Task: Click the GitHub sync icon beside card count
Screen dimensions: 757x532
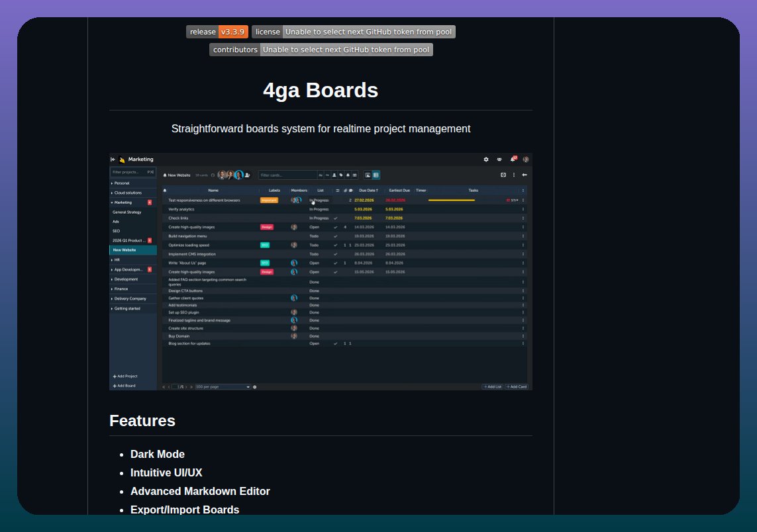Action: tap(213, 175)
